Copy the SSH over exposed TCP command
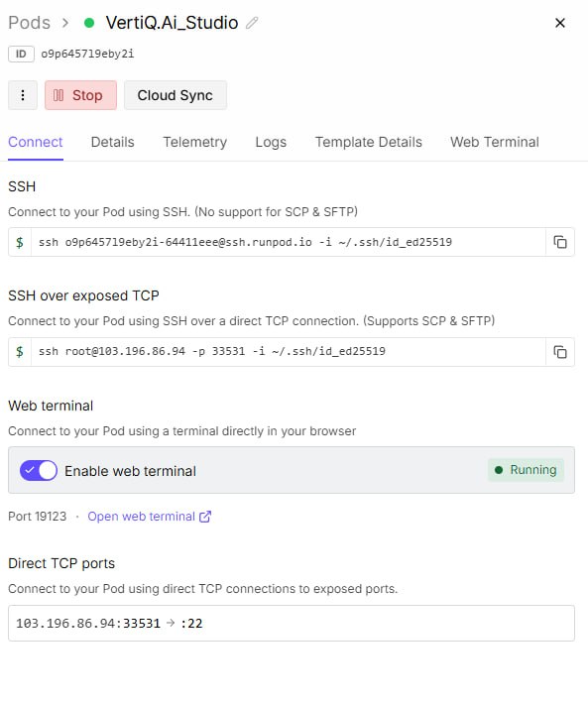 [x=560, y=352]
